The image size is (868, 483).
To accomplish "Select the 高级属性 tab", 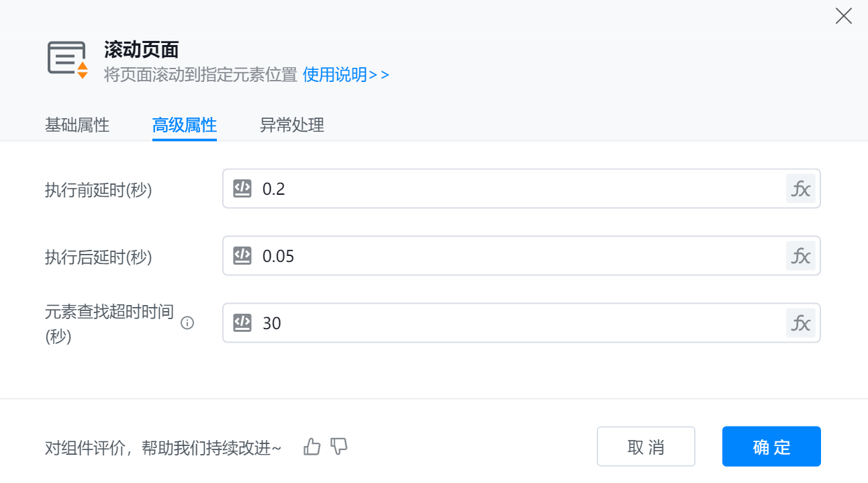I will 185,125.
